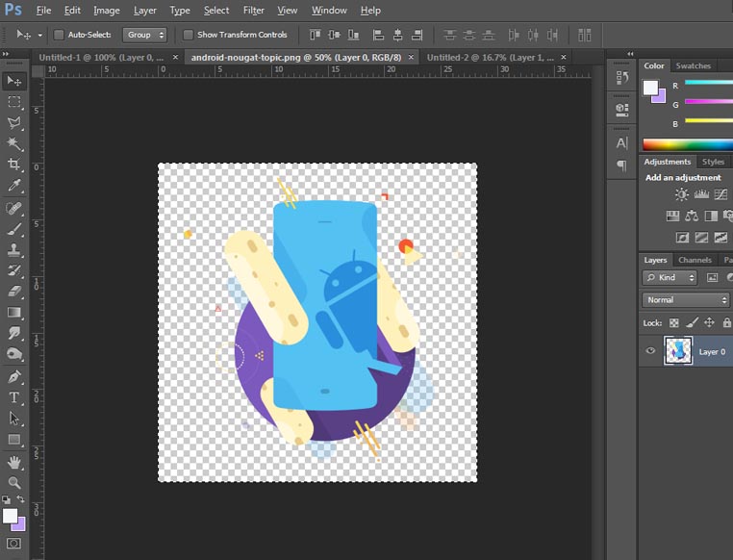Reset default foreground and background colors
733x560 pixels.
click(x=6, y=499)
